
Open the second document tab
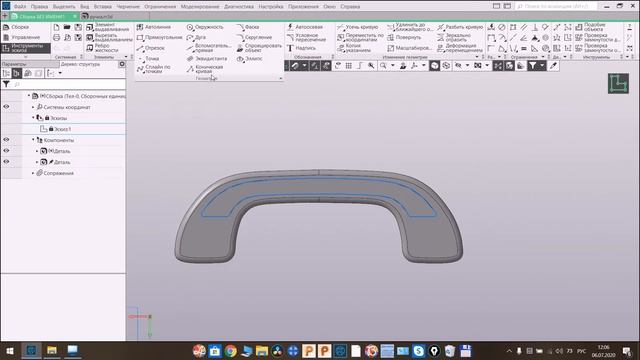97,16
